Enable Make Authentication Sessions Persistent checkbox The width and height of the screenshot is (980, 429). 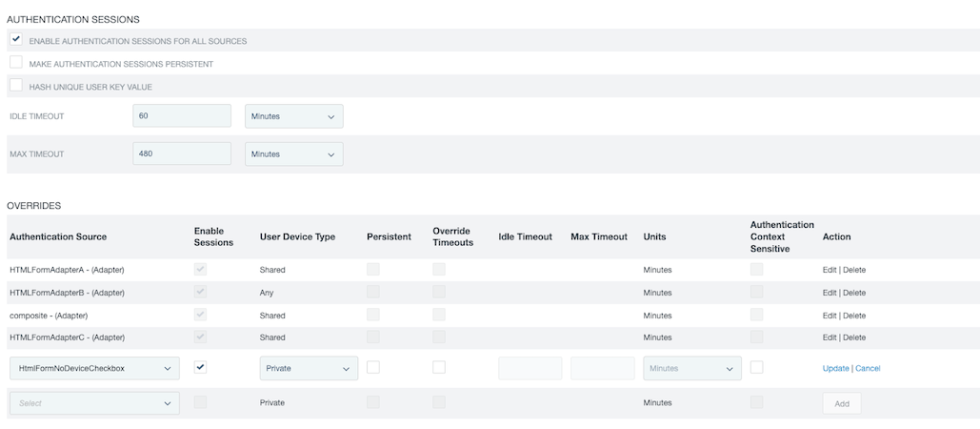(x=15, y=63)
